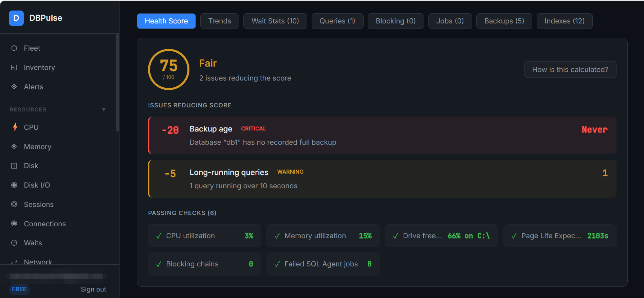This screenshot has width=644, height=298.
Task: Click the Network arrows icon
Action: click(14, 262)
